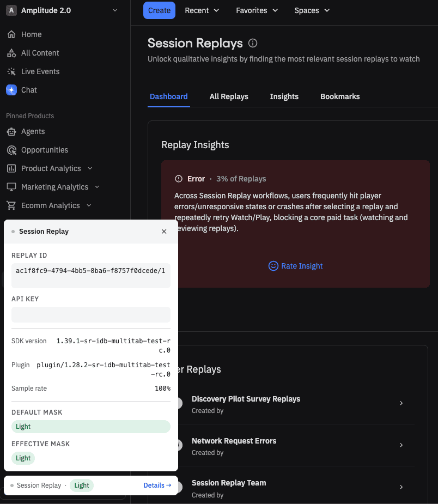Open Chat in the sidebar

pyautogui.click(x=29, y=90)
